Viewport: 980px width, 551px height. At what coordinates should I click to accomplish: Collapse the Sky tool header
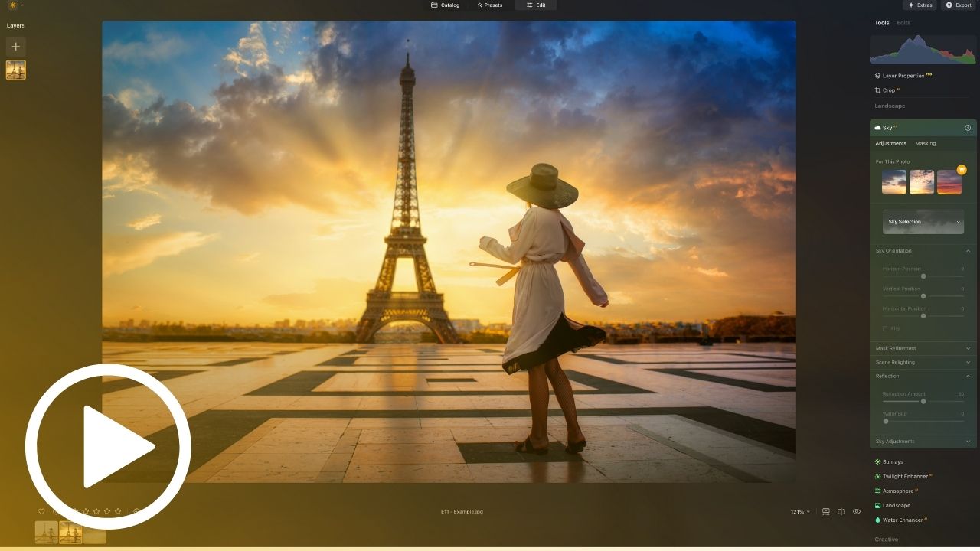click(x=923, y=128)
